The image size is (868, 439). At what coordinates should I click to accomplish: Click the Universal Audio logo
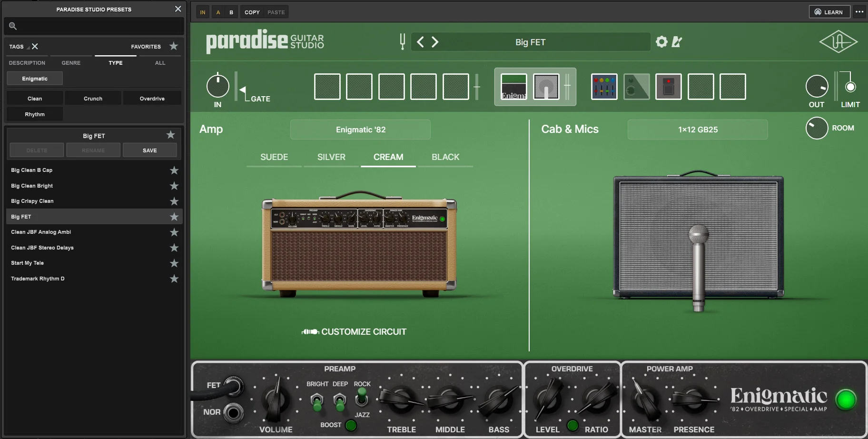[838, 42]
